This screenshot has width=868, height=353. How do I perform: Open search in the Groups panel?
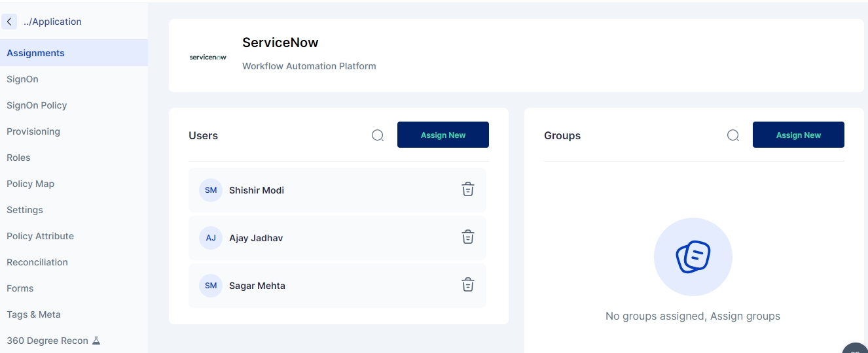pos(733,135)
